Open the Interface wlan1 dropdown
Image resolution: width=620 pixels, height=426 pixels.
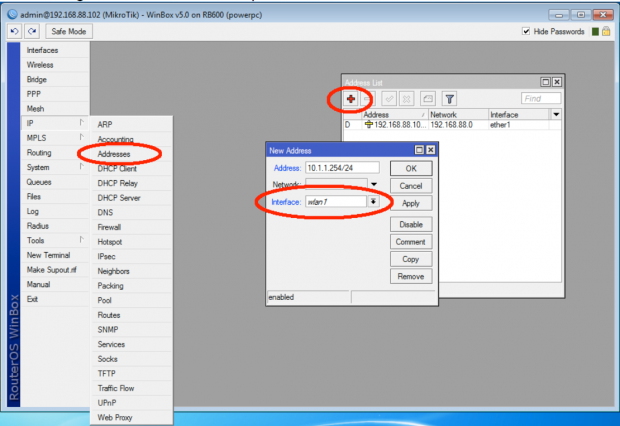pos(373,202)
